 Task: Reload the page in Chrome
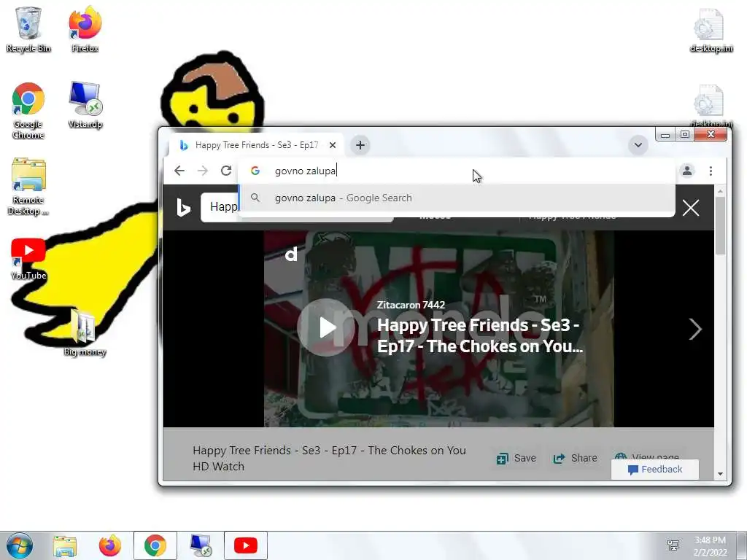226,171
